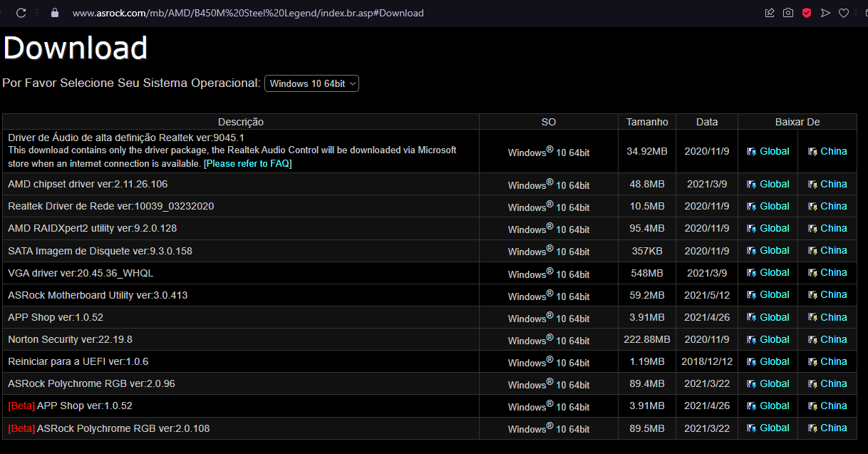
Task: Reload the page with the refresh icon
Action: [x=21, y=13]
